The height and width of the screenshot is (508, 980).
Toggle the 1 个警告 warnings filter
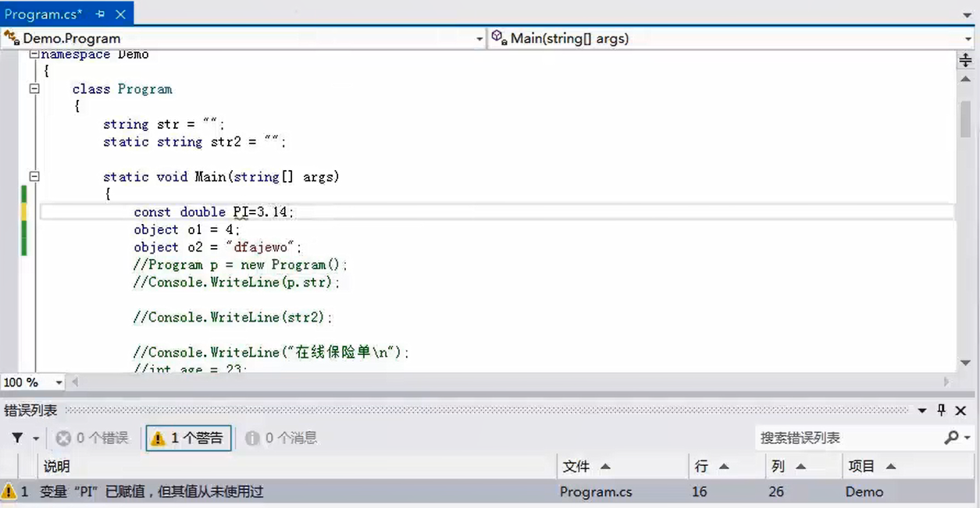pyautogui.click(x=187, y=438)
